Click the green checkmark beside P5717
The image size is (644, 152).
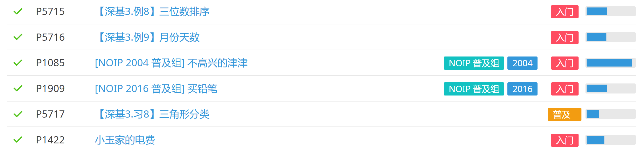[18, 114]
